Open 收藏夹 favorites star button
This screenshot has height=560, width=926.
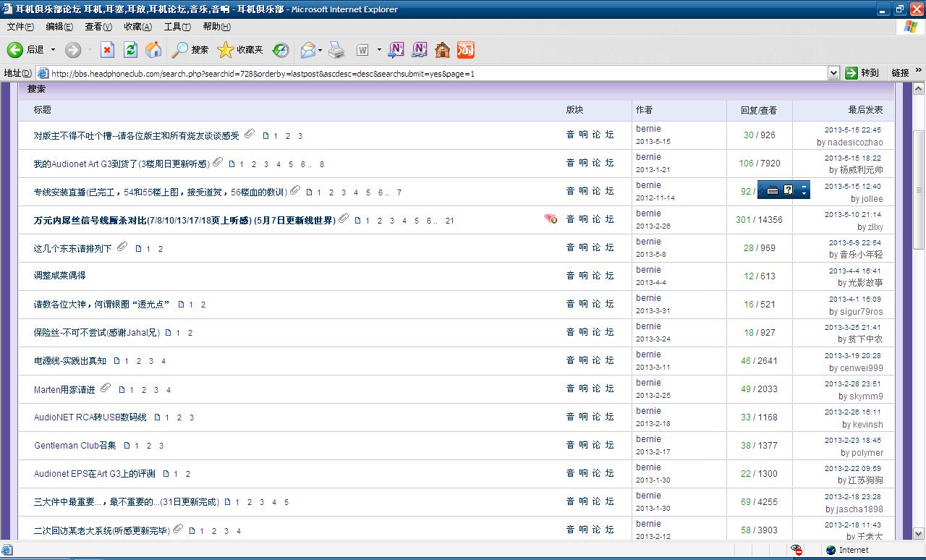[x=240, y=50]
